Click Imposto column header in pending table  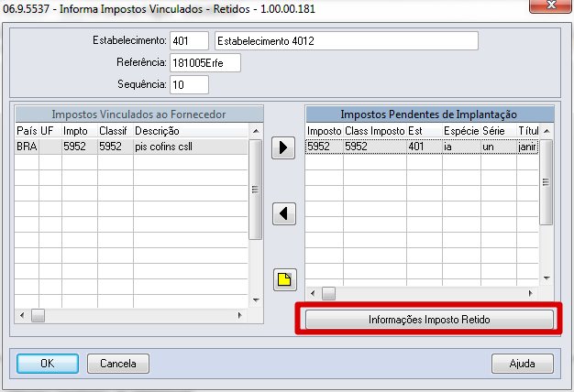point(325,131)
